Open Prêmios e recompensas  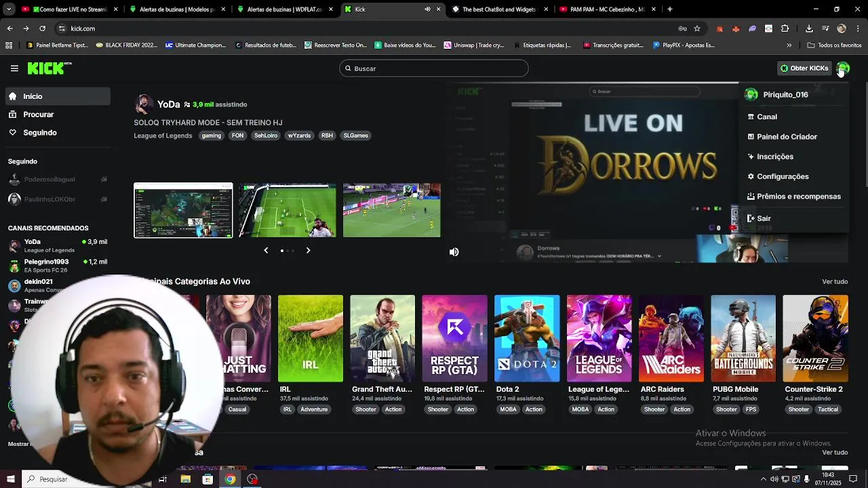[x=793, y=197]
